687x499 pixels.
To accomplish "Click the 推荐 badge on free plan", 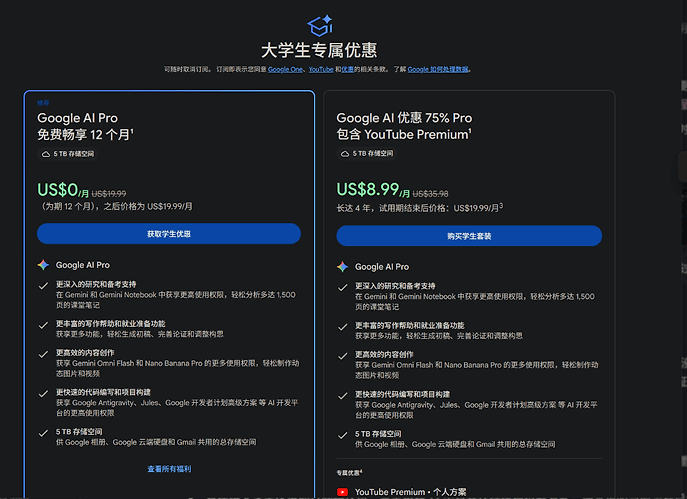I will [x=43, y=103].
